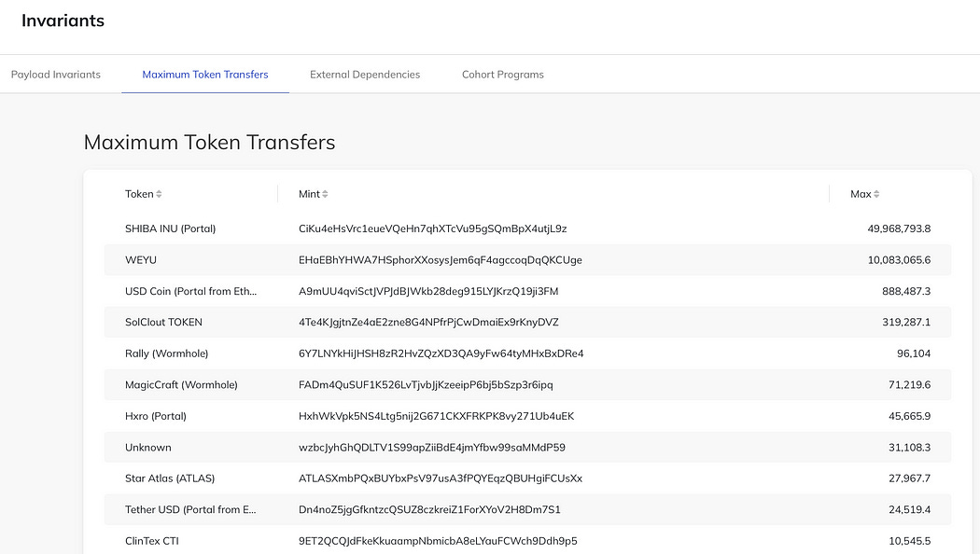
Task: Select the WEYU token cell
Action: [x=141, y=260]
